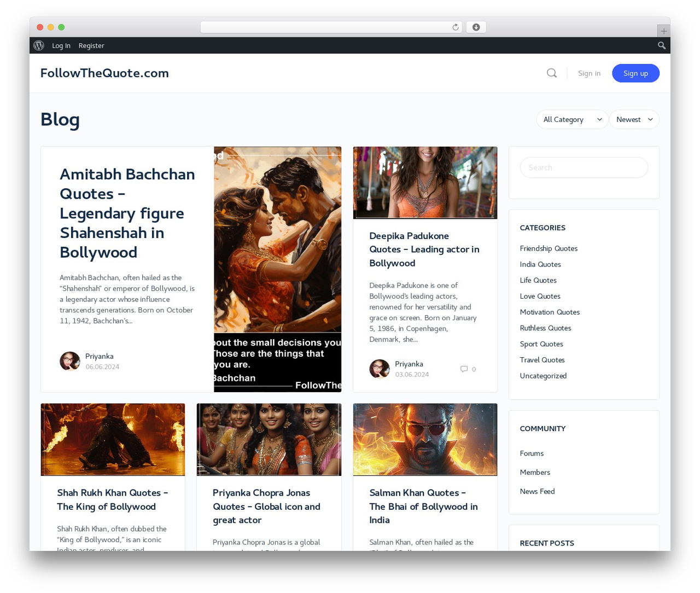Open Priyanka Chopra Jonas Quotes post title
Screen dimensions: 700x593
[x=266, y=507]
